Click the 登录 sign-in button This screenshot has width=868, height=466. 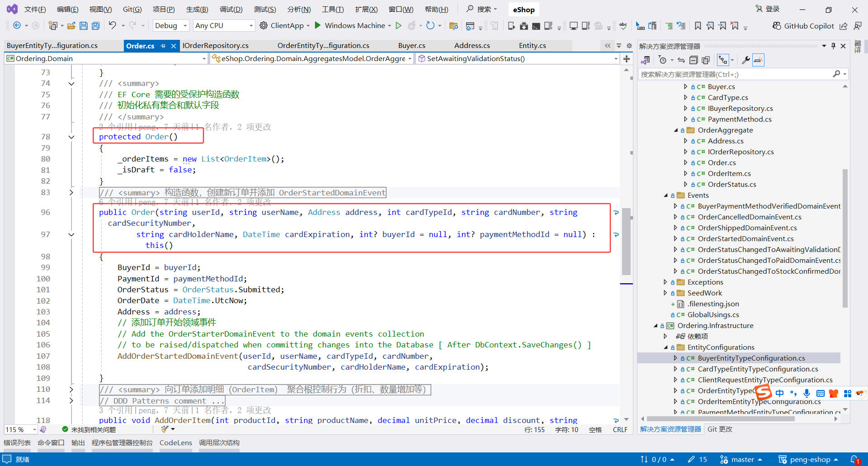tap(768, 9)
